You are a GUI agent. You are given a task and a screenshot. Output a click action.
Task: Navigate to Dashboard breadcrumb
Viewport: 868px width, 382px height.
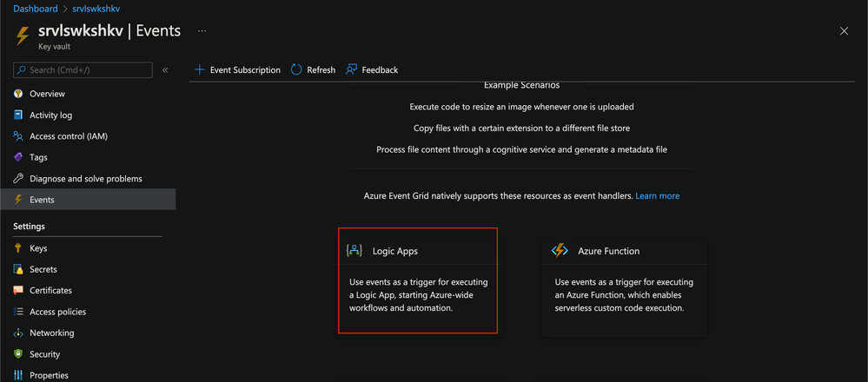pyautogui.click(x=36, y=9)
